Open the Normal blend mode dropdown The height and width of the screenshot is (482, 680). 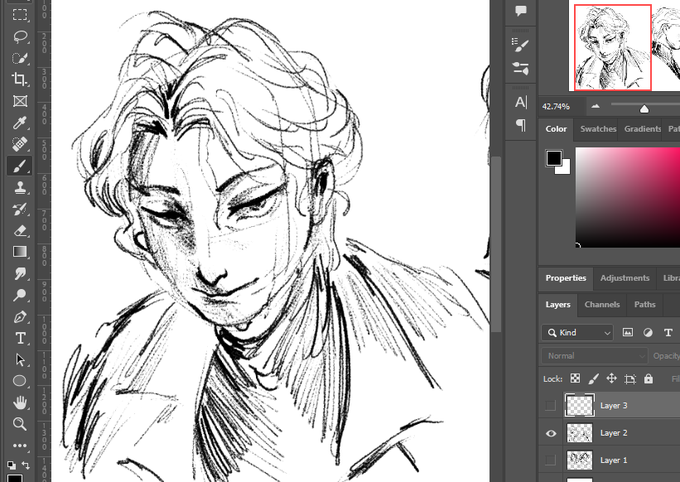[x=595, y=356]
